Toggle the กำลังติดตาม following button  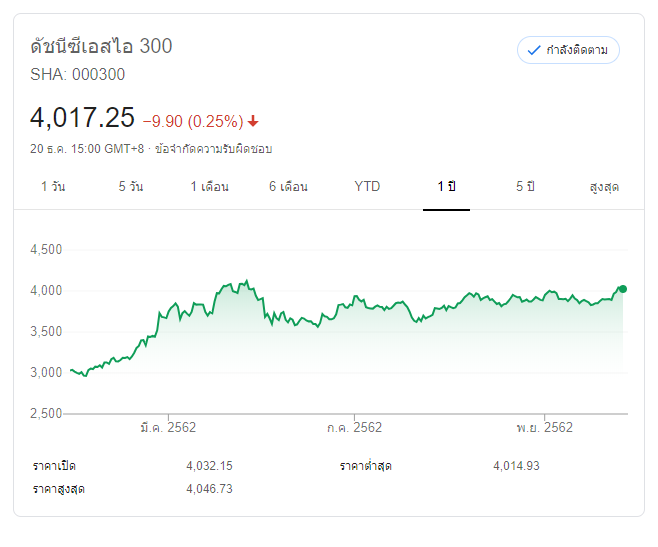(x=568, y=50)
